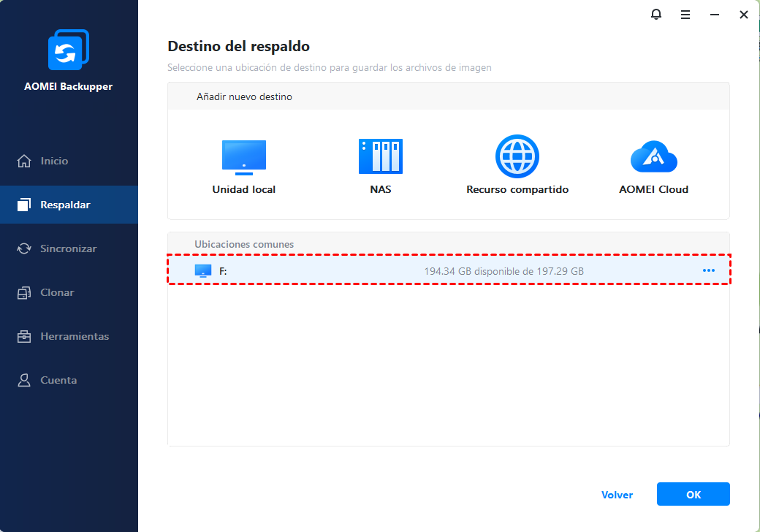Screen dimensions: 760x532
Task: Click the Recurso compartido label
Action: [x=517, y=189]
